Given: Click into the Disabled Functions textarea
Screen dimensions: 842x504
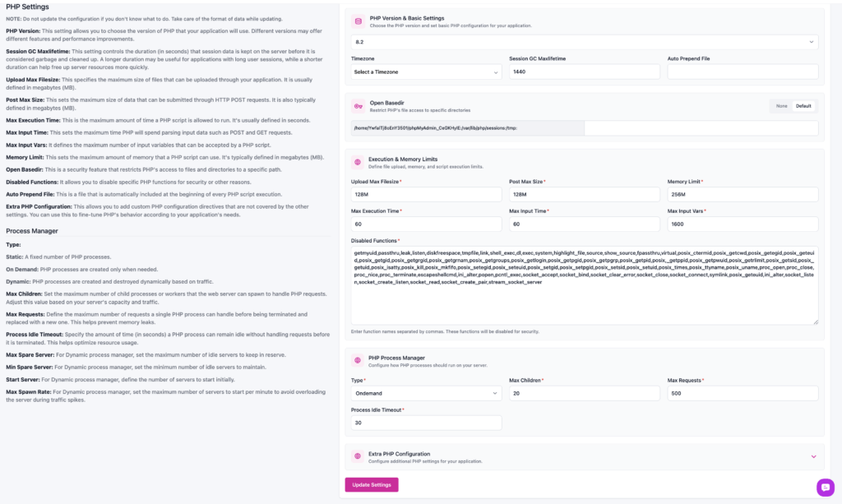Looking at the screenshot, I should tap(584, 284).
